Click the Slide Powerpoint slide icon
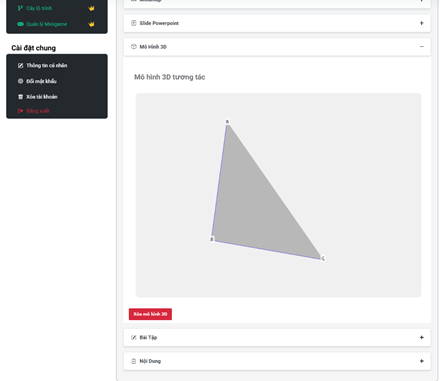The image size is (440, 381). click(x=134, y=23)
